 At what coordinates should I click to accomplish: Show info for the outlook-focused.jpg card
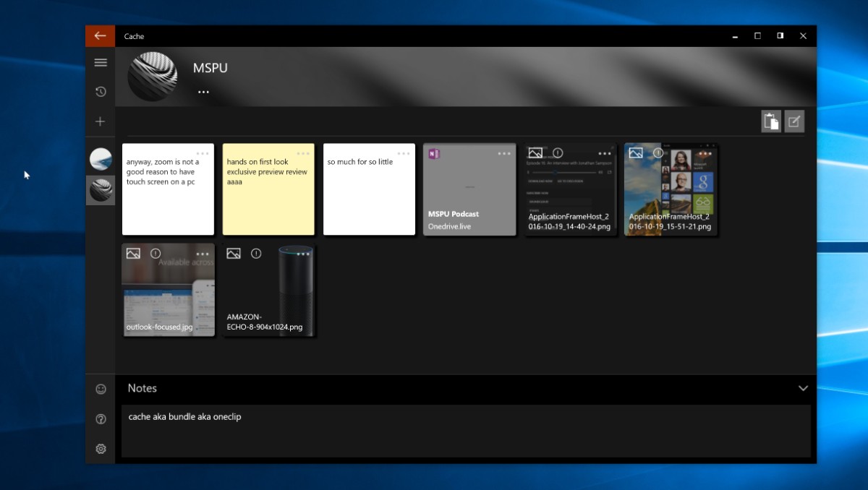click(156, 254)
